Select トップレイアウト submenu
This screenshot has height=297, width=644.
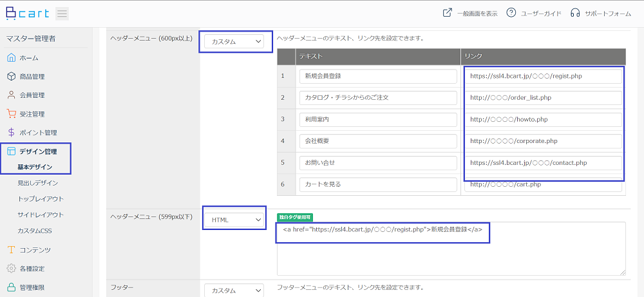pyautogui.click(x=41, y=199)
